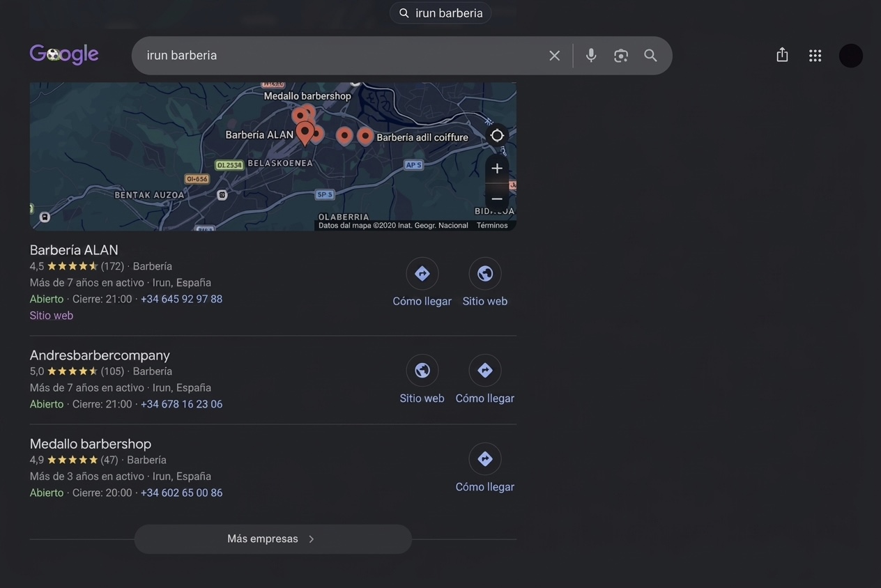Zoom in on the map with plus button

coord(497,169)
